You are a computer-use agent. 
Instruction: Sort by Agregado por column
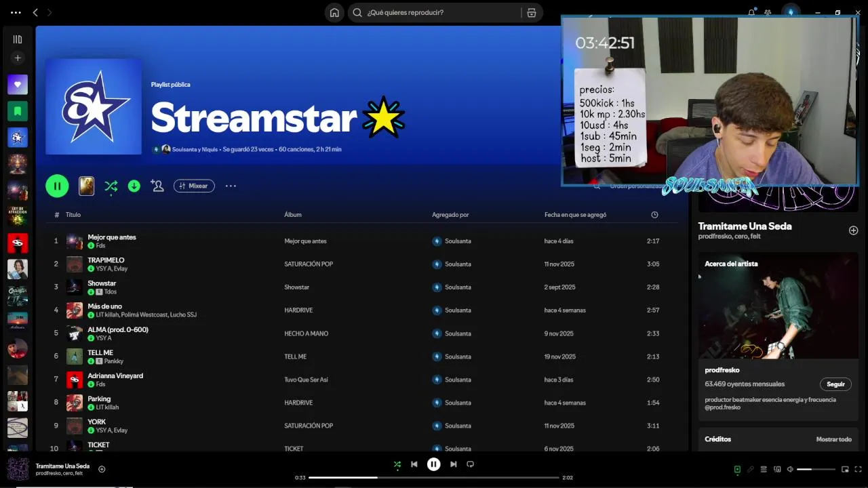(x=450, y=215)
